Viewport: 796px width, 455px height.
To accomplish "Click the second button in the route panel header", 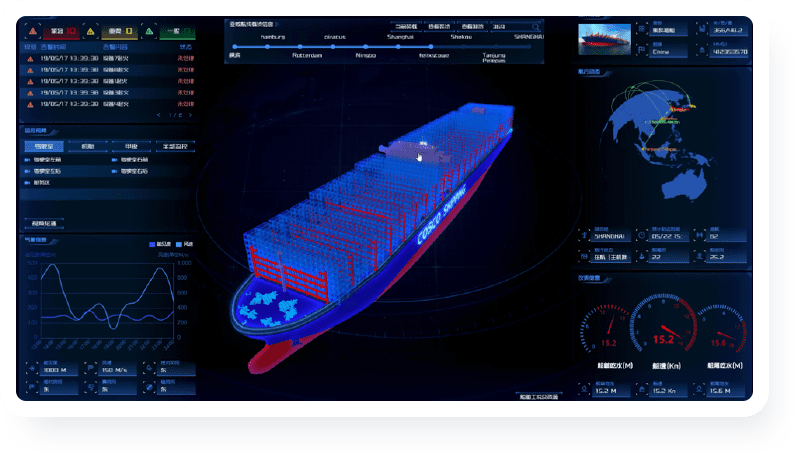I will (439, 26).
